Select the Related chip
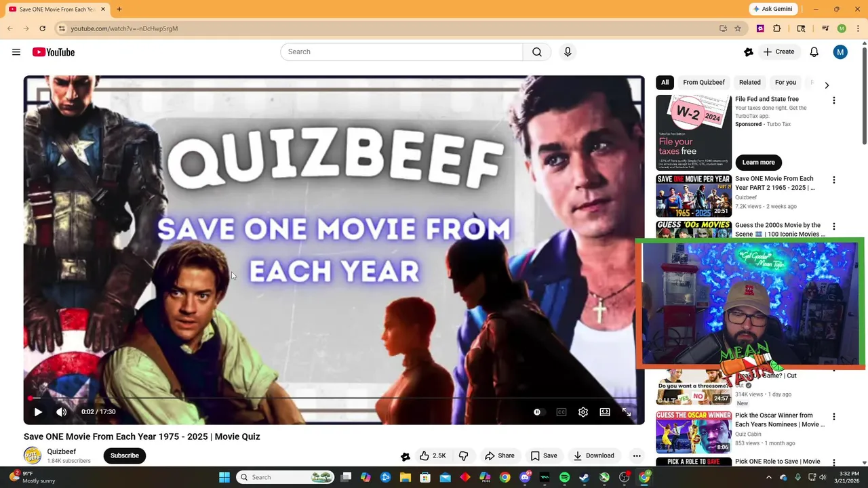The height and width of the screenshot is (488, 868). click(x=750, y=83)
